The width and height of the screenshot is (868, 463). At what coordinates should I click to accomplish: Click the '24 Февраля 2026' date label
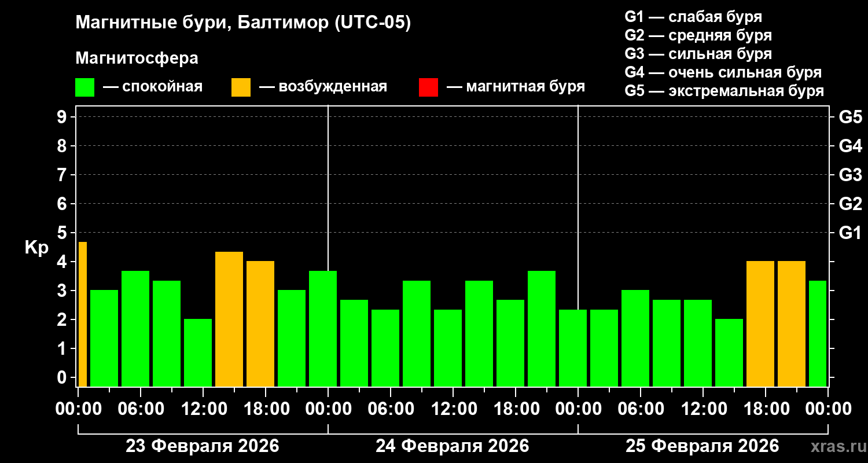pyautogui.click(x=453, y=446)
